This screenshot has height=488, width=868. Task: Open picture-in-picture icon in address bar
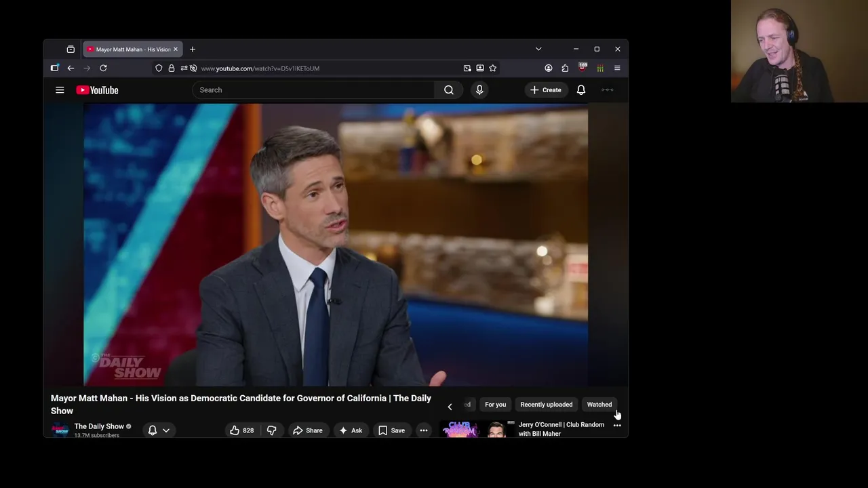(467, 68)
